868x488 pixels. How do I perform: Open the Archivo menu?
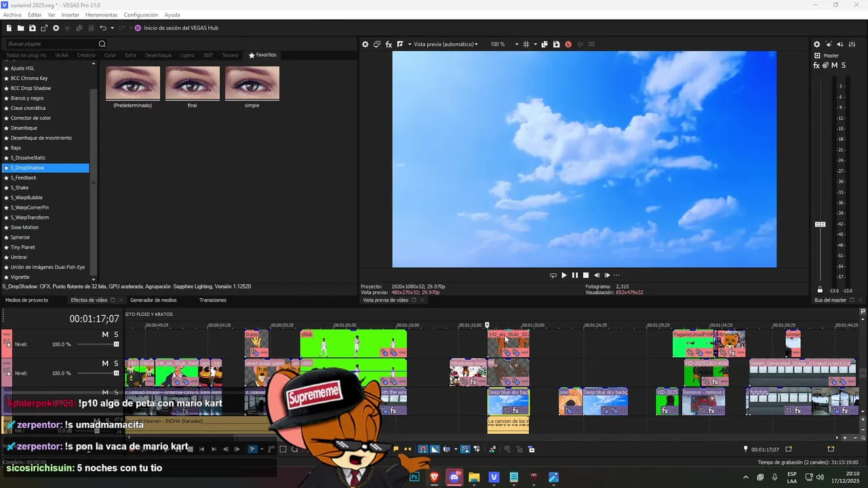(12, 14)
